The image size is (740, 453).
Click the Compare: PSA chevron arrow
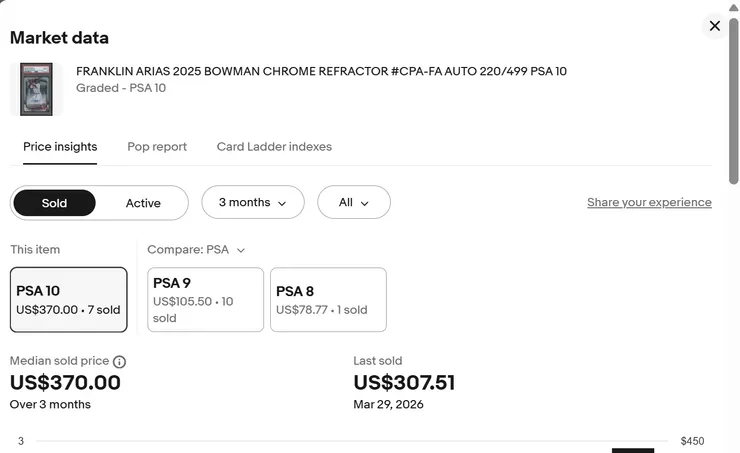[240, 250]
